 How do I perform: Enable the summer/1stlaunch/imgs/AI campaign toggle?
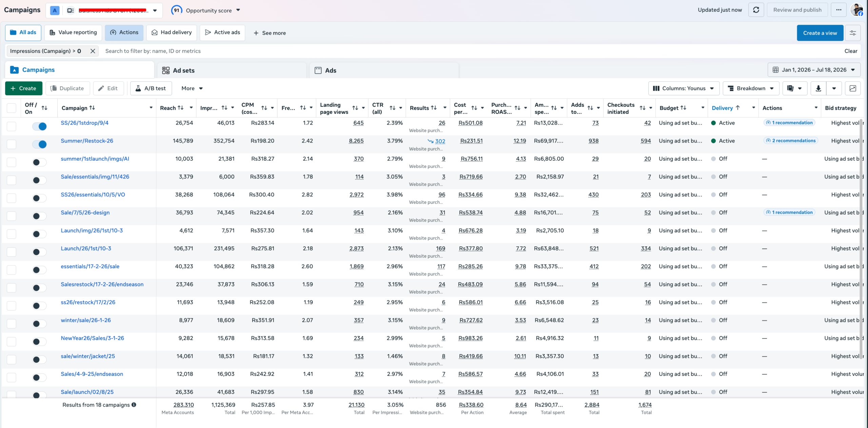tap(39, 162)
